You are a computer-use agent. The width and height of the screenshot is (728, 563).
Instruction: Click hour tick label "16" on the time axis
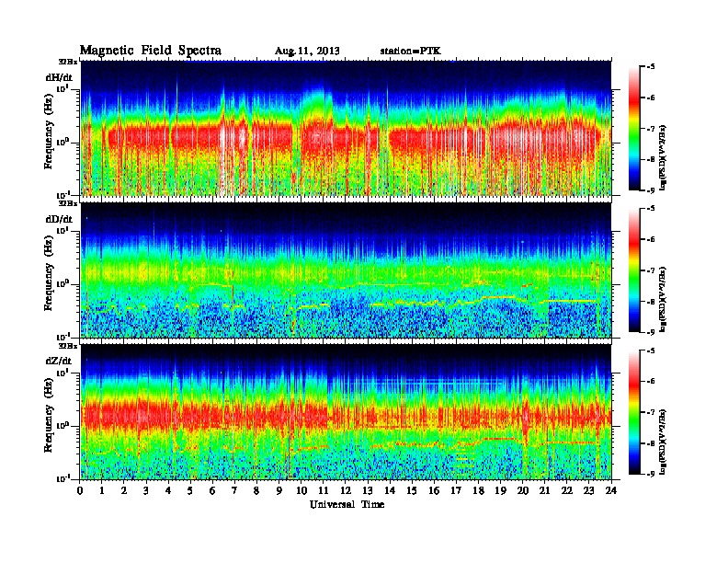click(434, 491)
